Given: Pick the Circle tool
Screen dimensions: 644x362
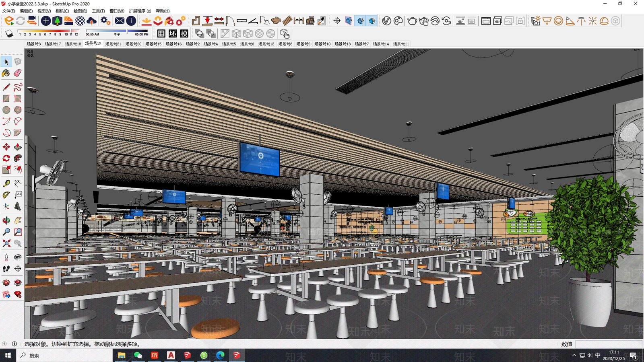Looking at the screenshot, I should [x=6, y=109].
